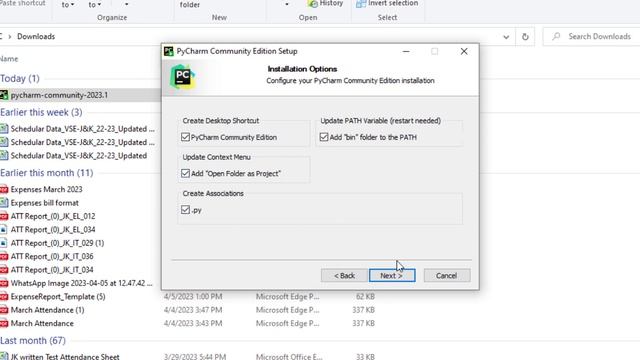Viewport: 640px width, 360px height.
Task: Refresh the Downloads folder
Action: (525, 37)
